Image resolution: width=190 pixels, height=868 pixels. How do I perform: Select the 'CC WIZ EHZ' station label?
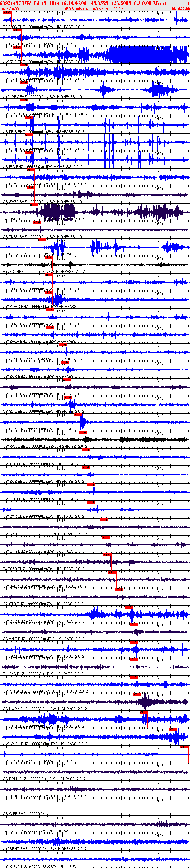(x=13, y=359)
